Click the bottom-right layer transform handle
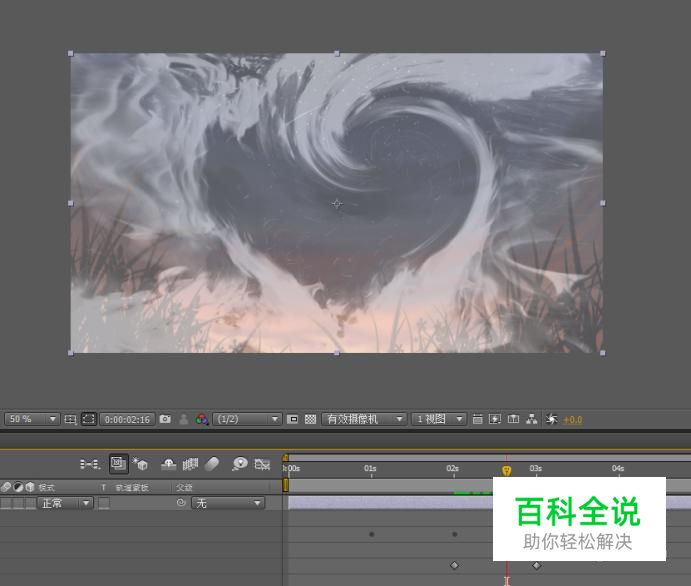 pyautogui.click(x=602, y=353)
